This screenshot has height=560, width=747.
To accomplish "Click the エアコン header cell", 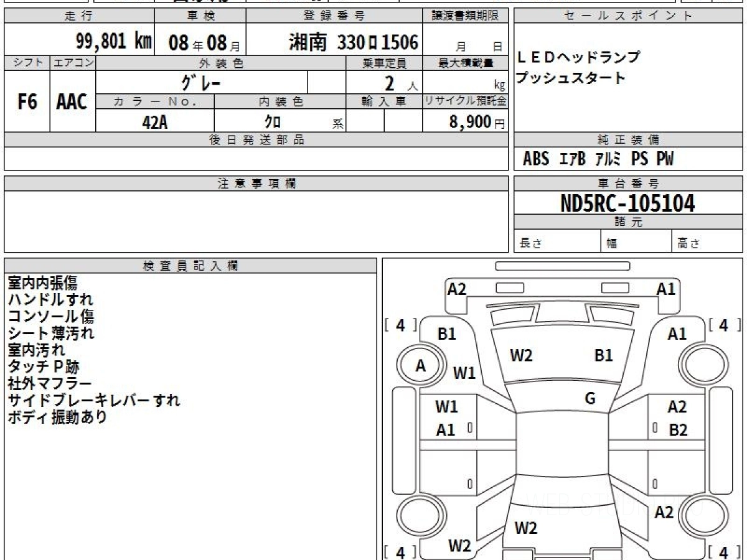I will pos(73,63).
